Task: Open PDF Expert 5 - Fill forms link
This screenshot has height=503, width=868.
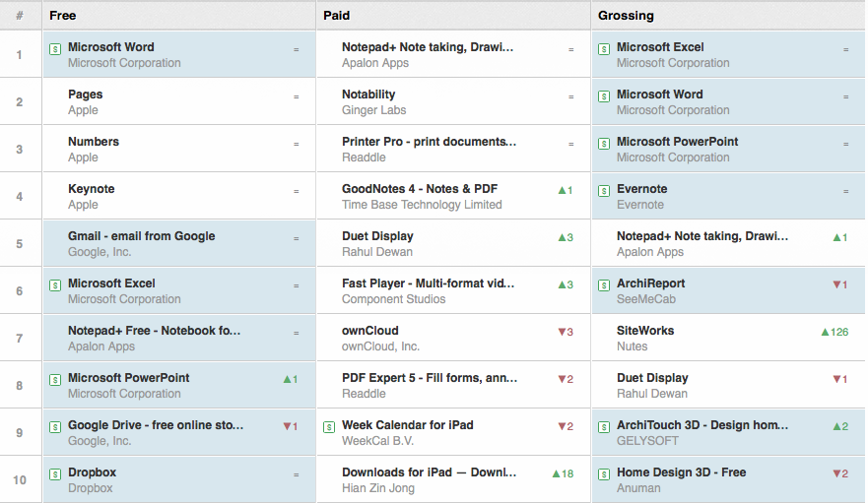Action: coord(430,378)
